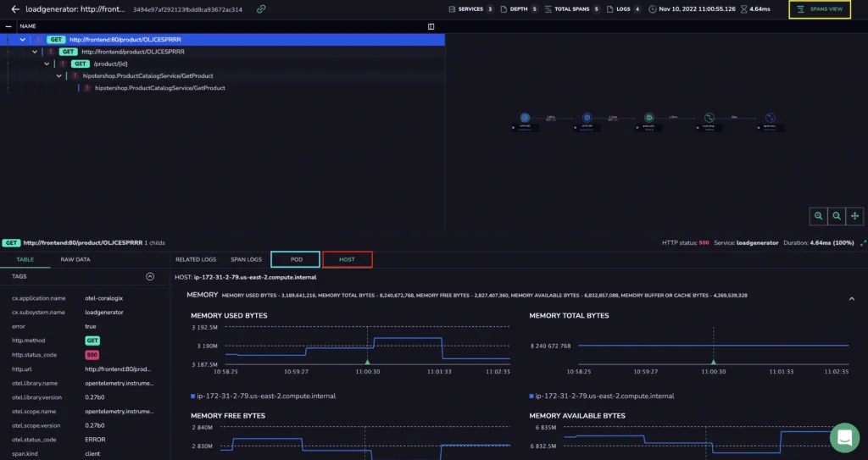Open the column layout icon in the NAME header
The width and height of the screenshot is (868, 460).
pos(431,26)
